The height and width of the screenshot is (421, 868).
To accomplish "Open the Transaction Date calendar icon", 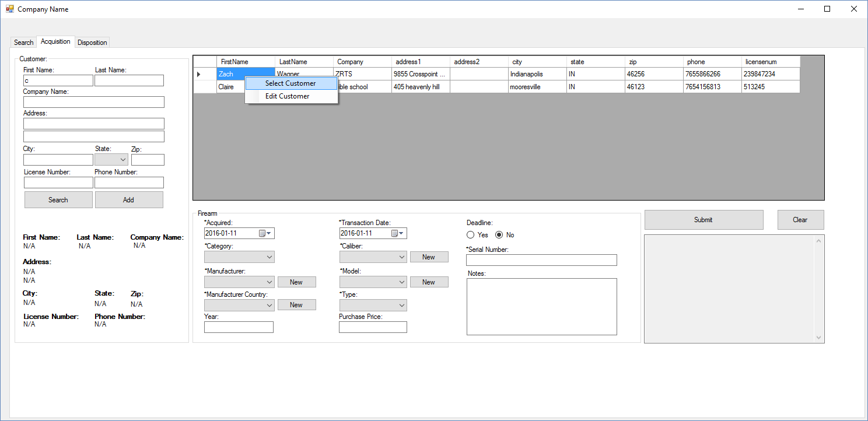I will pos(395,233).
